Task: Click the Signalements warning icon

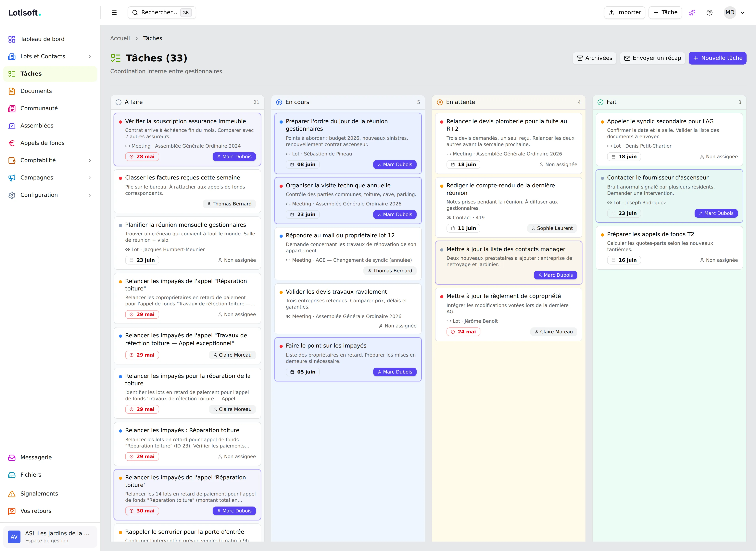Action: 12,494
